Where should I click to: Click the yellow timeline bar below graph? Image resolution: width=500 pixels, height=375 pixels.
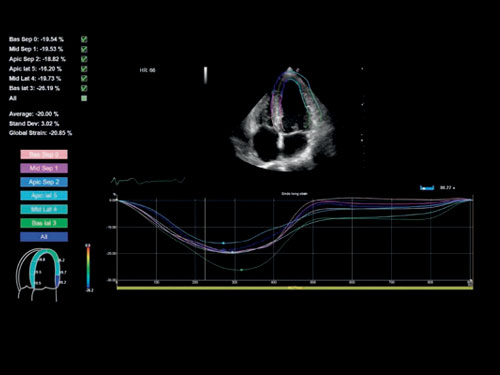coord(295,288)
